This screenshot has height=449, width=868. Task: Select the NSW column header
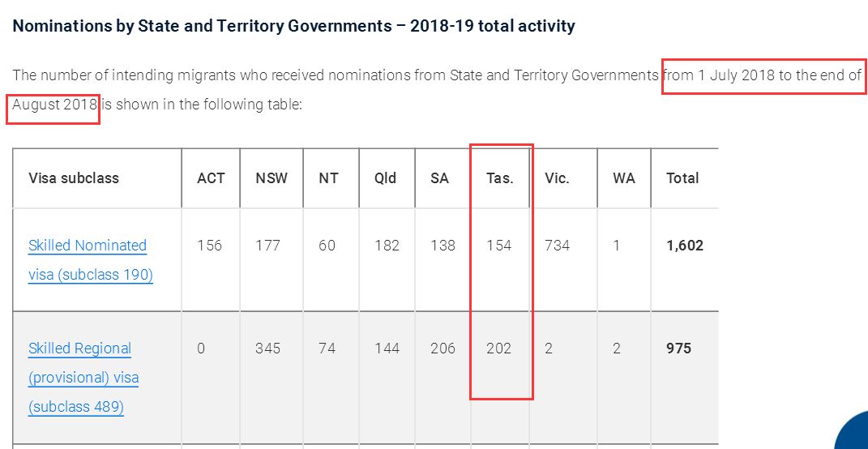272,178
